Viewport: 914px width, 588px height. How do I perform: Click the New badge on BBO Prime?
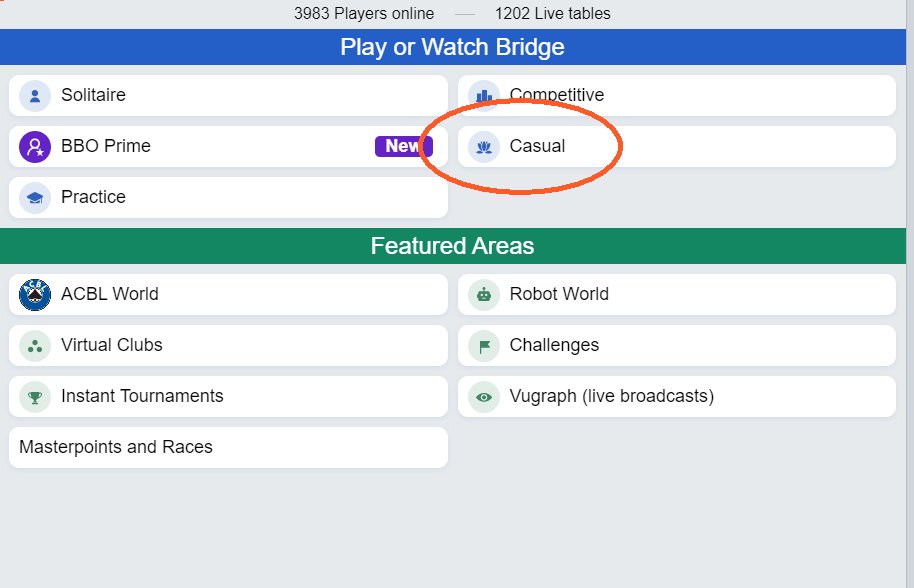pos(403,146)
